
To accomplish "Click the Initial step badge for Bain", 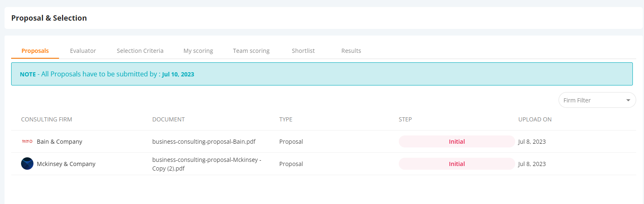I will point(457,142).
